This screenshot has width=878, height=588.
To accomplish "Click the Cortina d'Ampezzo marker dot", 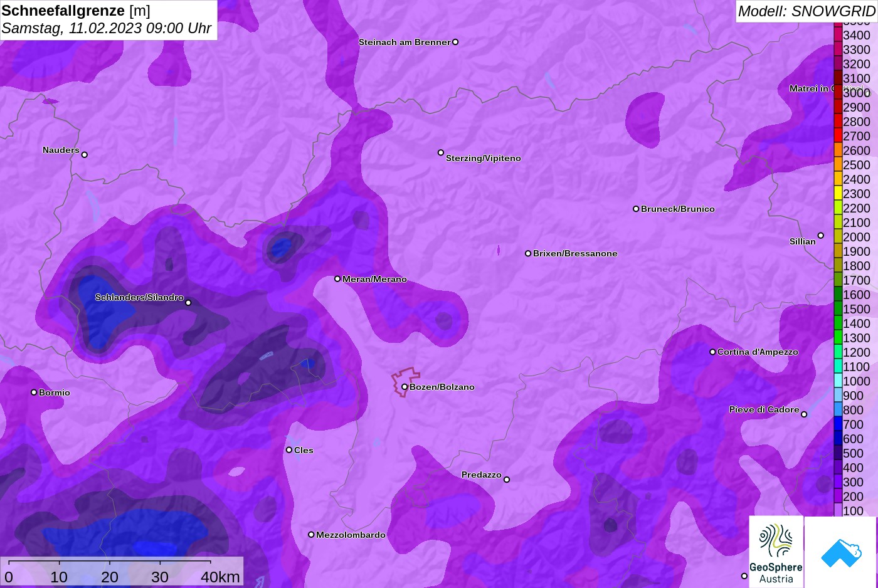I will coord(712,352).
